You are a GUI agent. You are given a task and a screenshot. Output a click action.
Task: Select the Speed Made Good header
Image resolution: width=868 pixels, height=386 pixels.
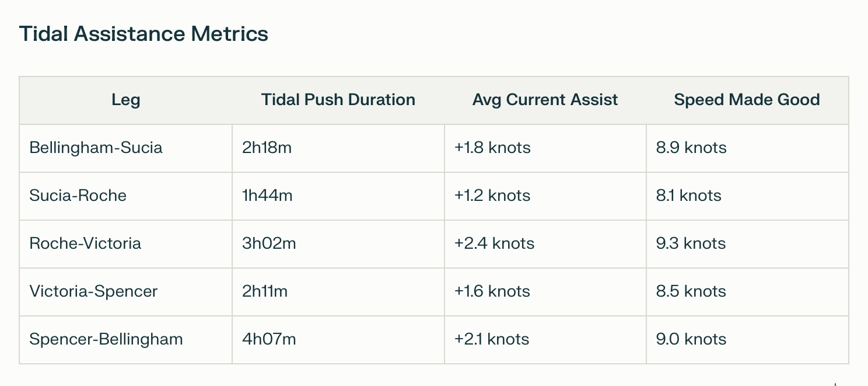point(747,100)
